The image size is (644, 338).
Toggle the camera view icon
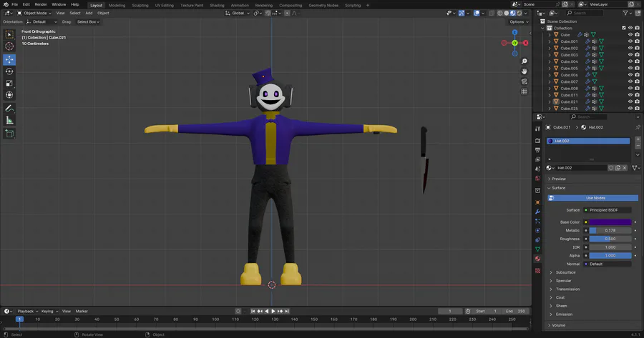pyautogui.click(x=524, y=81)
